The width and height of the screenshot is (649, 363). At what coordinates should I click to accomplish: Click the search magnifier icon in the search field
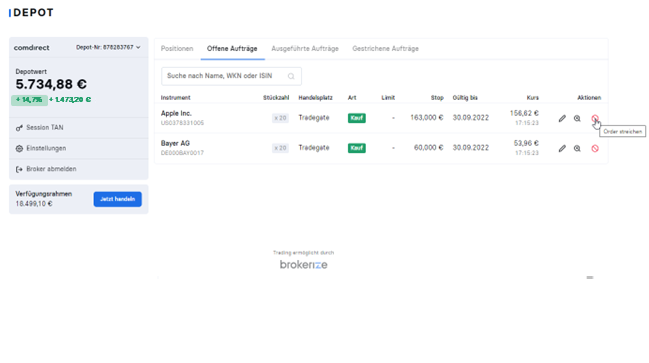point(291,76)
